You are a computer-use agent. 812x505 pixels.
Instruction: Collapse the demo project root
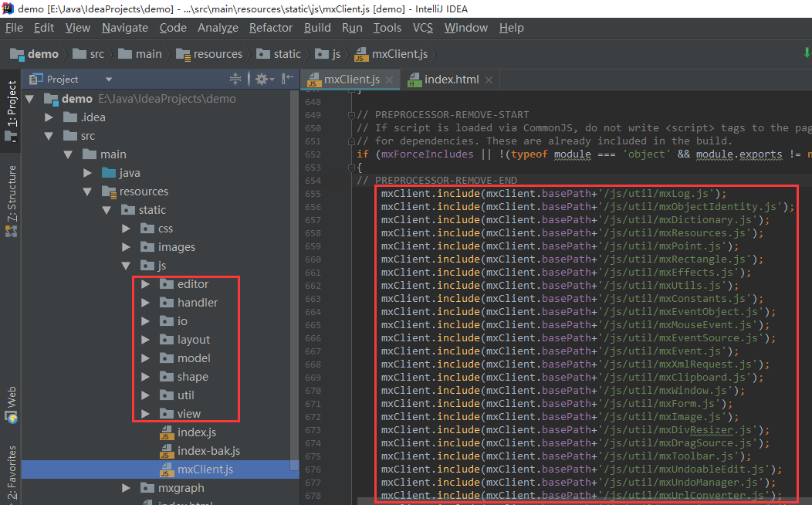(x=29, y=99)
